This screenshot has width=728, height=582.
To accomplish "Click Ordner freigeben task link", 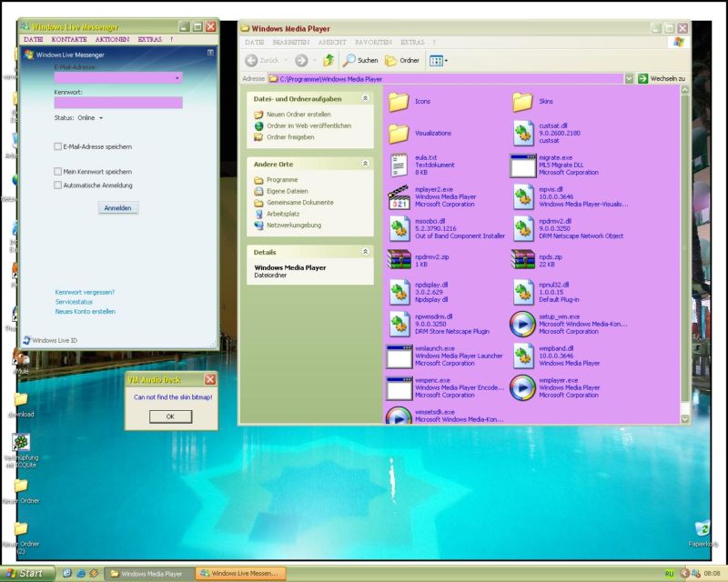I will (290, 137).
